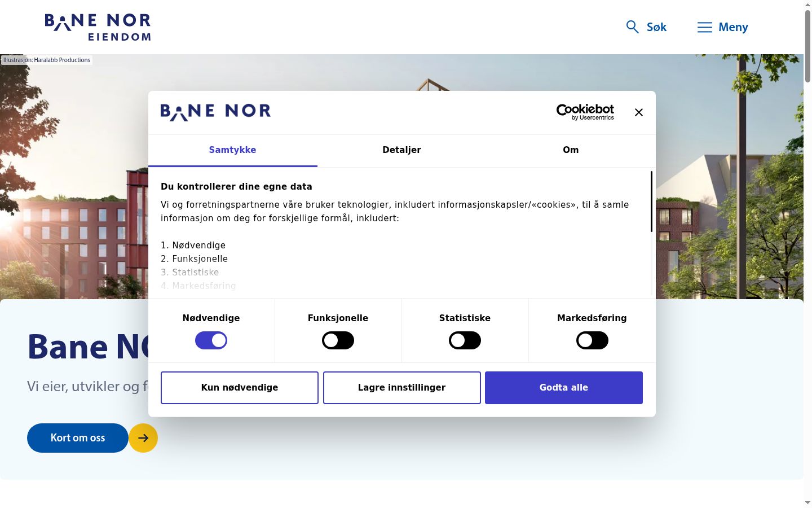Click Kun nødvendige button

pos(240,388)
